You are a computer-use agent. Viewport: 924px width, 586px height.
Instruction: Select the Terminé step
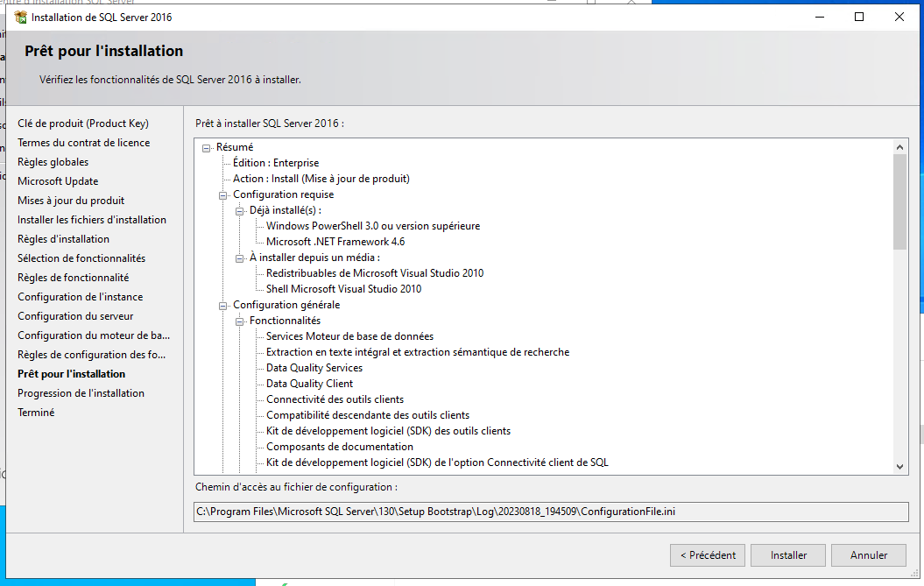point(36,413)
